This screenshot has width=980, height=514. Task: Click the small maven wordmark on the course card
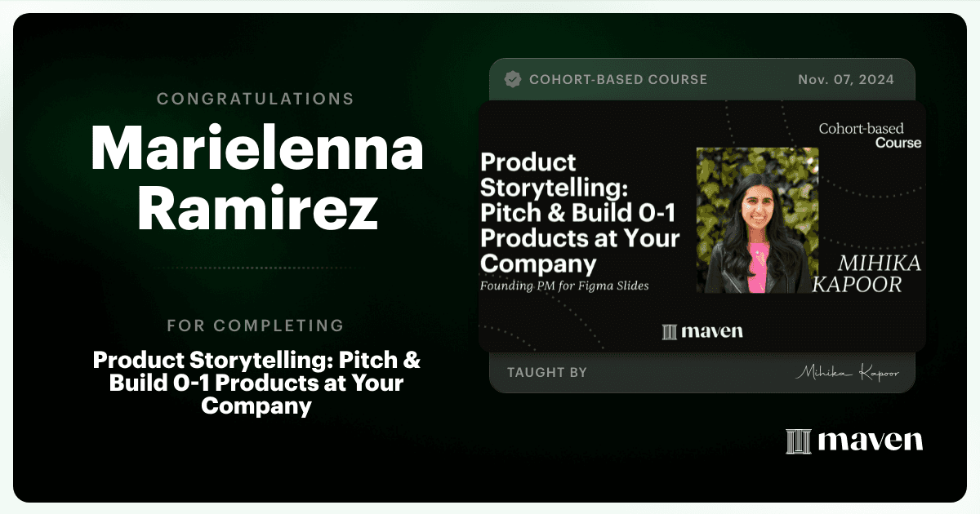point(712,331)
